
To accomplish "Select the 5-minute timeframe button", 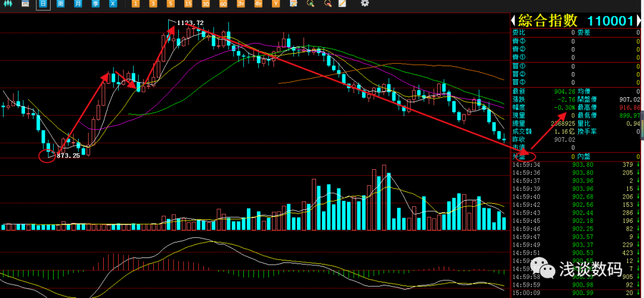I will point(171,4).
